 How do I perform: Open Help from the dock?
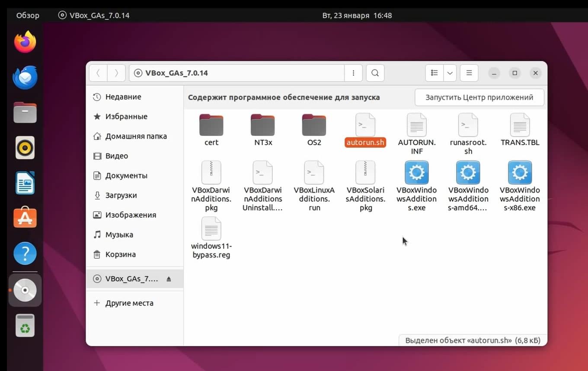(x=25, y=253)
